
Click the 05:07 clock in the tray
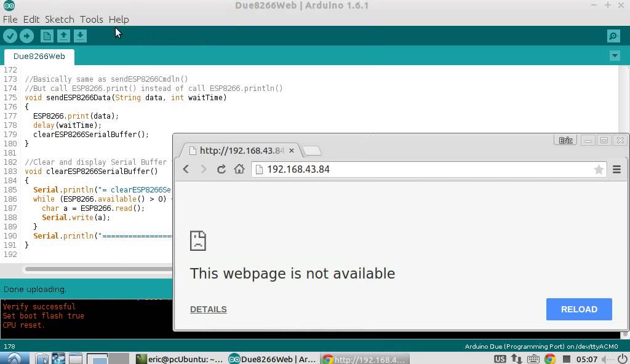click(586, 359)
